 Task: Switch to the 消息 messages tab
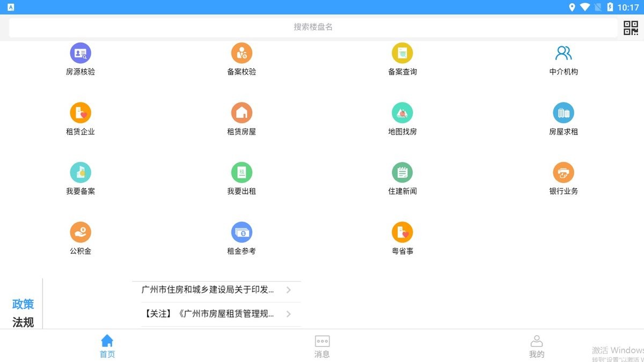[x=321, y=346]
